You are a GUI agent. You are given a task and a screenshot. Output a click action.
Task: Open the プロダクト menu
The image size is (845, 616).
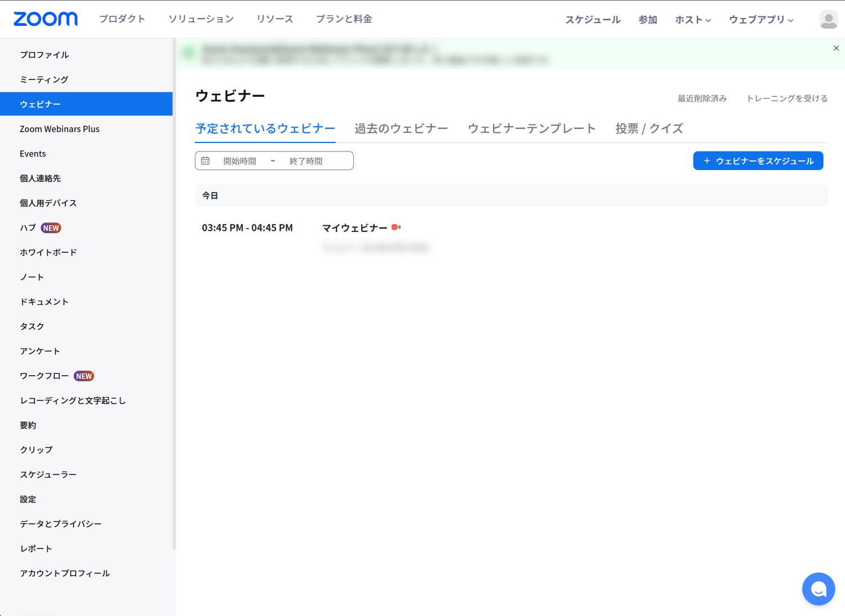tap(122, 19)
